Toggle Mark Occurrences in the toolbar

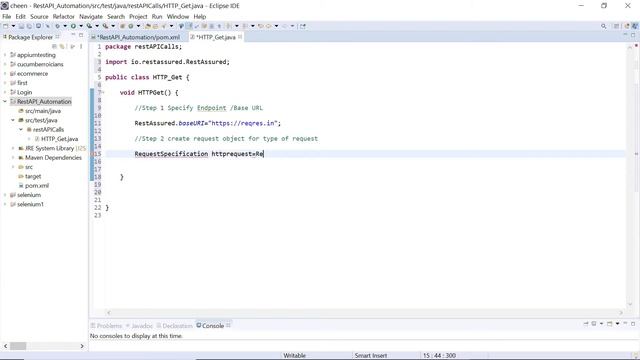(181, 26)
